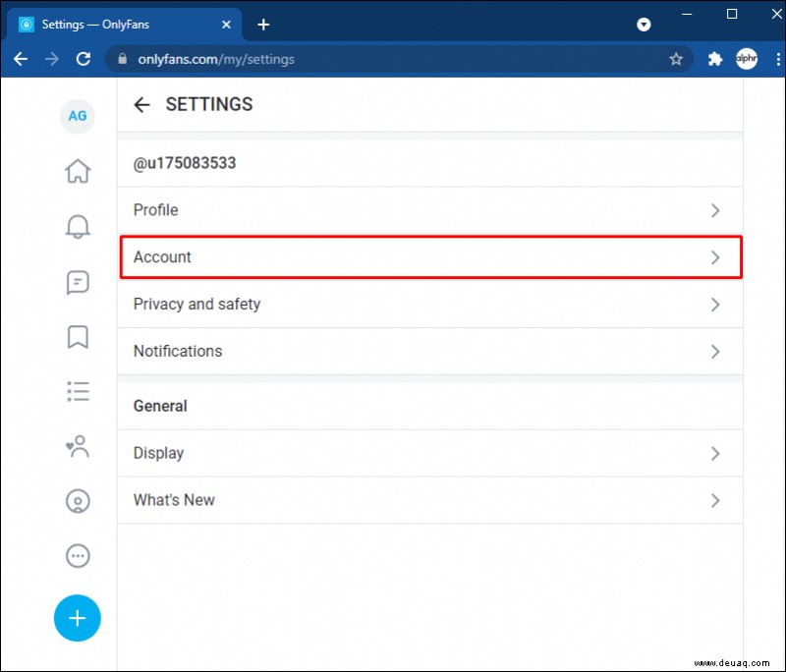Open the Bookmarks icon in sidebar
Viewport: 786px width, 672px height.
(x=78, y=337)
